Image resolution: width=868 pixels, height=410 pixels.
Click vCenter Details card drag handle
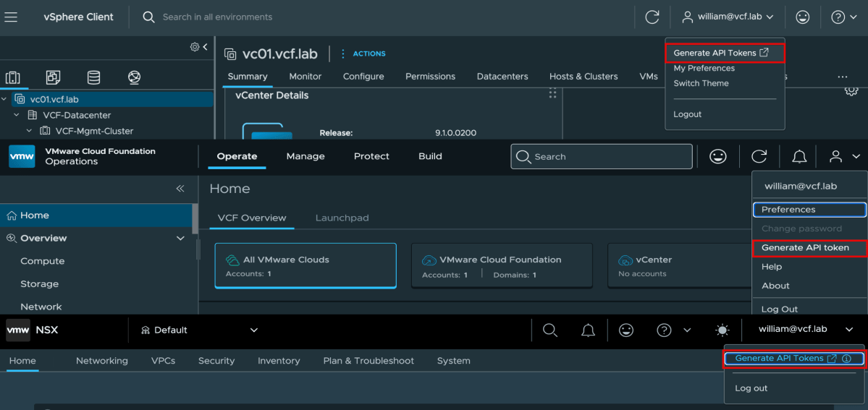pos(552,93)
